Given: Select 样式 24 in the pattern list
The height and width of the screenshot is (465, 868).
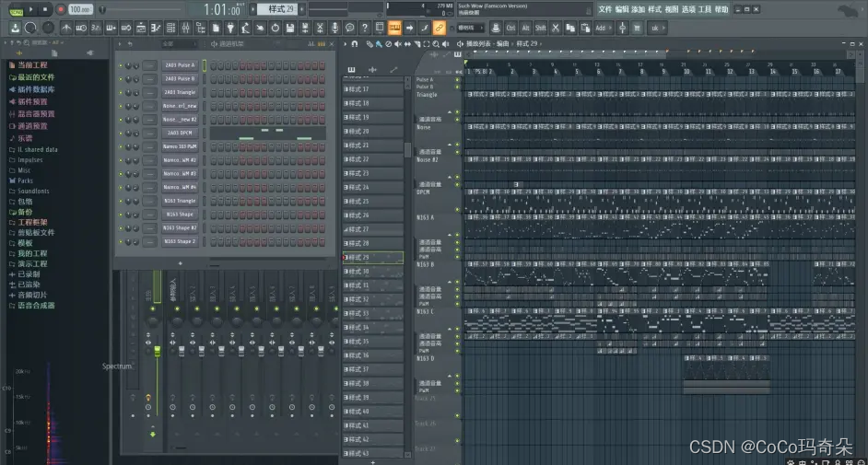Looking at the screenshot, I should coord(373,188).
